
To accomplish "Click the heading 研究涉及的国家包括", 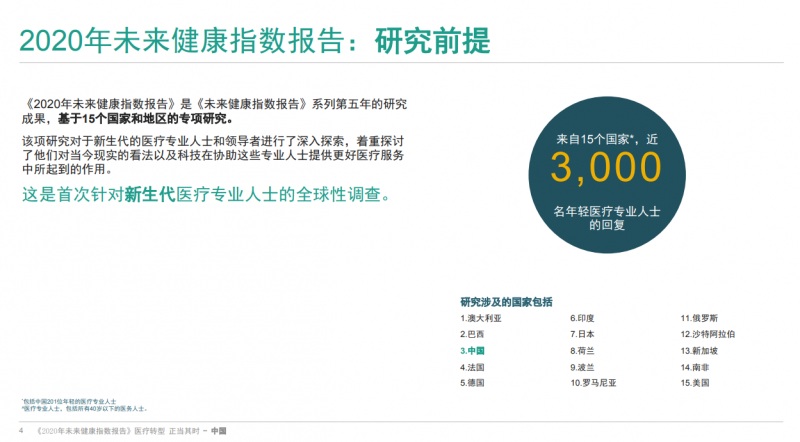I will [x=506, y=302].
